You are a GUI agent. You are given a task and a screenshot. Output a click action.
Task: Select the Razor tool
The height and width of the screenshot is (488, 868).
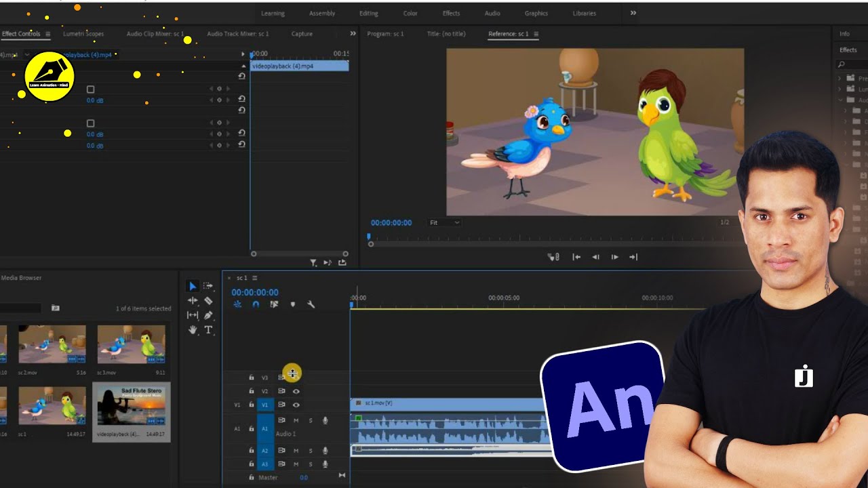pyautogui.click(x=208, y=300)
